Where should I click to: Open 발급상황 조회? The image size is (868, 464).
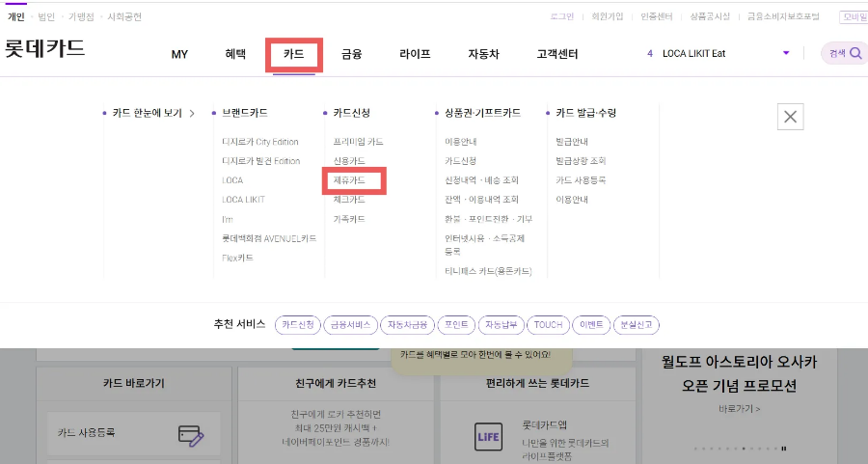coord(581,161)
